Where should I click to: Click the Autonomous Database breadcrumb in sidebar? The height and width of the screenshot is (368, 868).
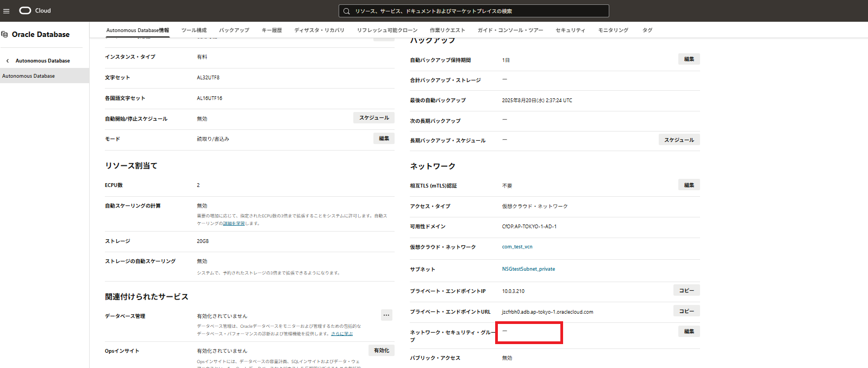[42, 61]
